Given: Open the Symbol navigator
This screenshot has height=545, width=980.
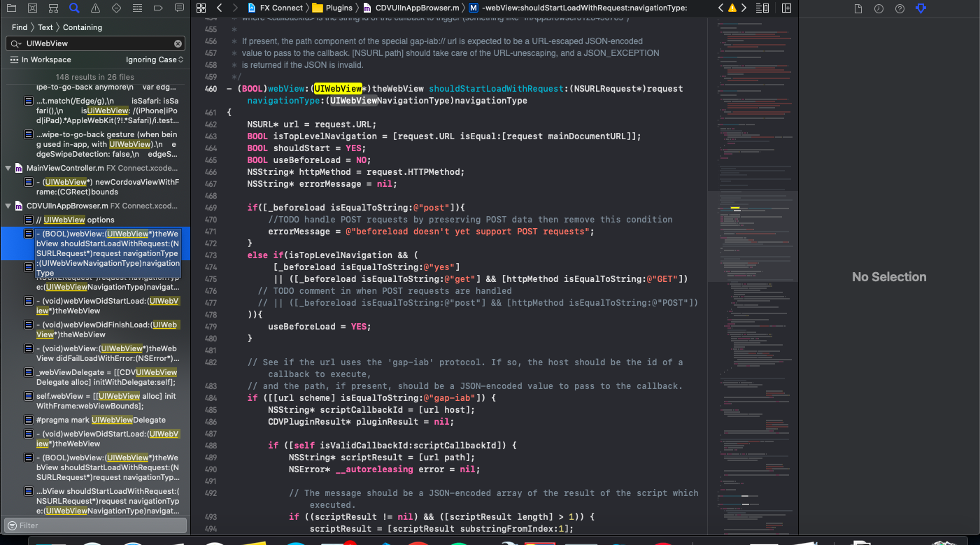Looking at the screenshot, I should coord(53,8).
